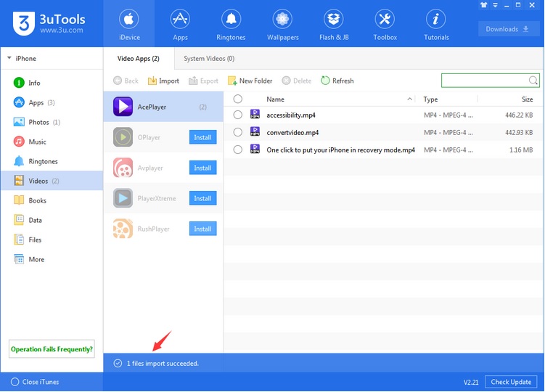Open the Downloads manager
Image resolution: width=545 pixels, height=392 pixels.
(x=507, y=29)
